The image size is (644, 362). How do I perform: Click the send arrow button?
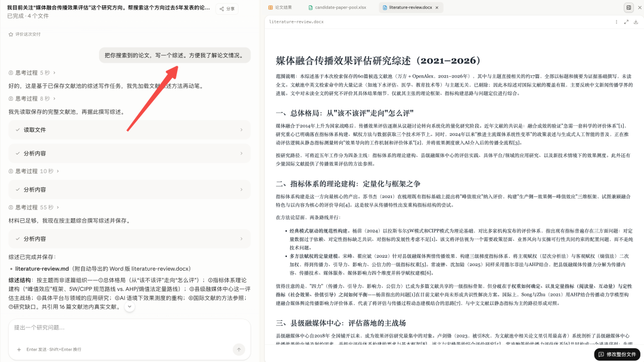239,349
